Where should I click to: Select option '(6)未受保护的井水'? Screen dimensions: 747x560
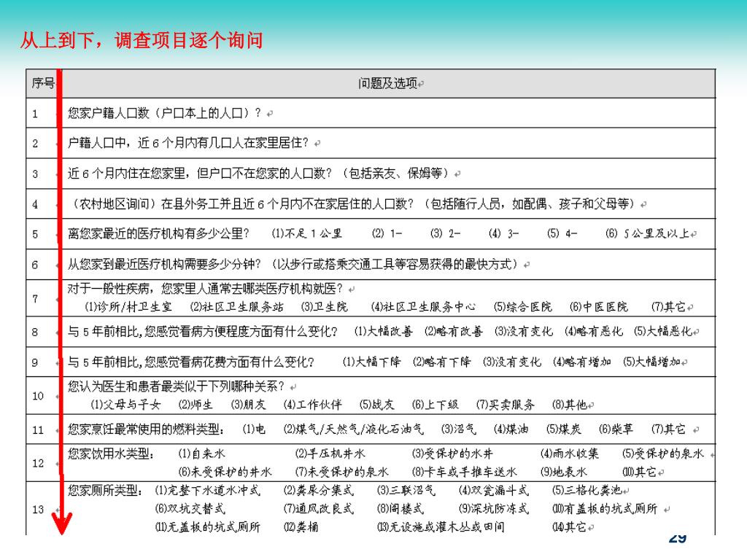(x=225, y=472)
